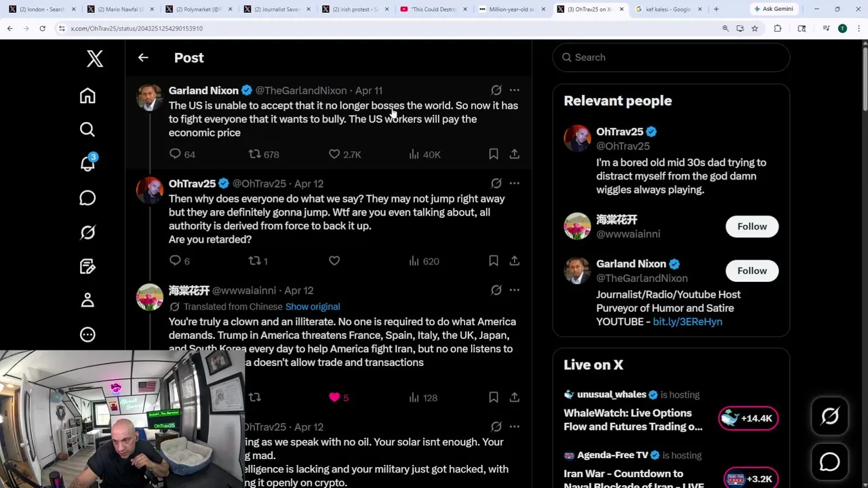Bookmark Garland Nixon's post
The height and width of the screenshot is (488, 868).
494,155
